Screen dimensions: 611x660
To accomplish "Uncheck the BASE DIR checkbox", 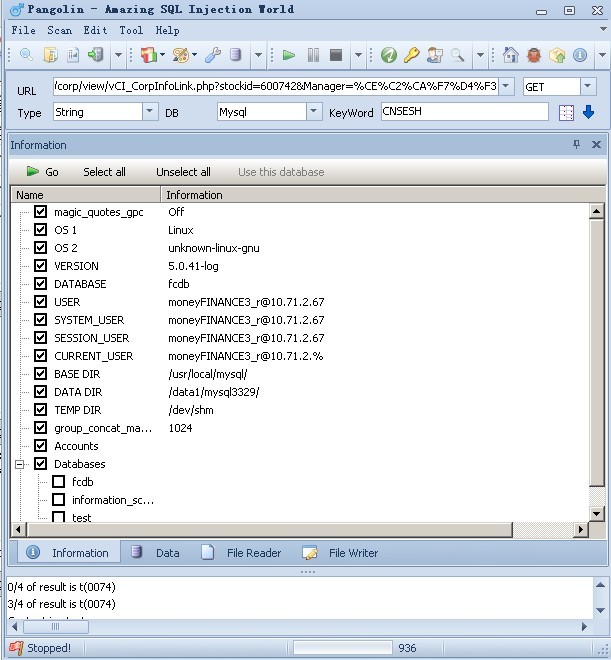I will click(40, 373).
